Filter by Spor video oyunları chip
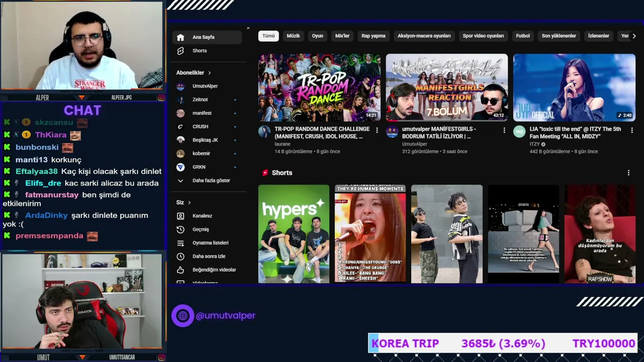Viewport: 644px width, 362px height. coord(484,36)
